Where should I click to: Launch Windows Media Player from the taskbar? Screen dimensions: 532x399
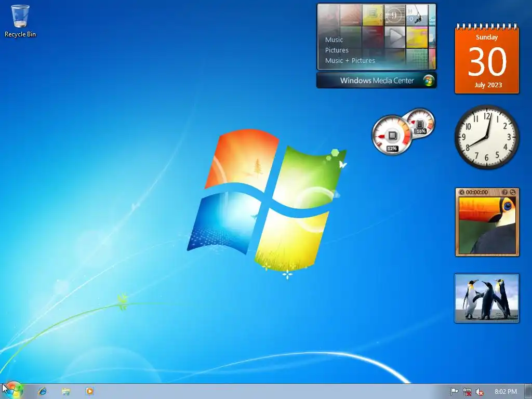tap(90, 391)
